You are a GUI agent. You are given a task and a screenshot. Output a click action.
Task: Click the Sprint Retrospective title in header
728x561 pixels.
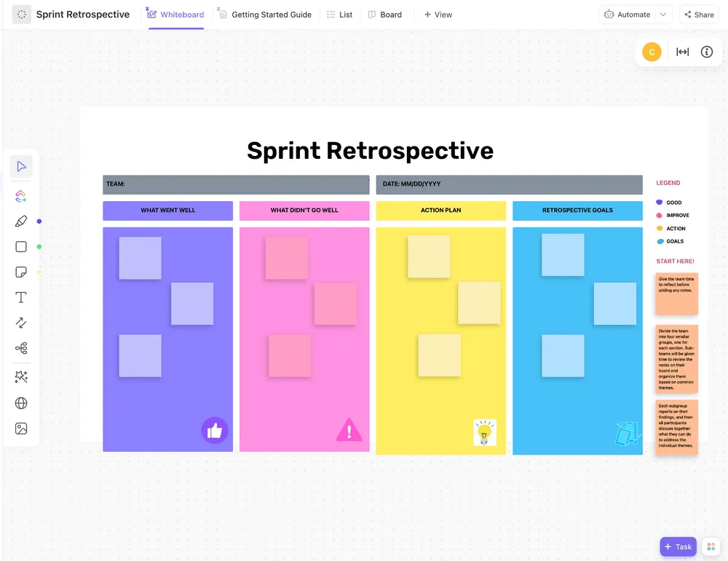pyautogui.click(x=83, y=15)
